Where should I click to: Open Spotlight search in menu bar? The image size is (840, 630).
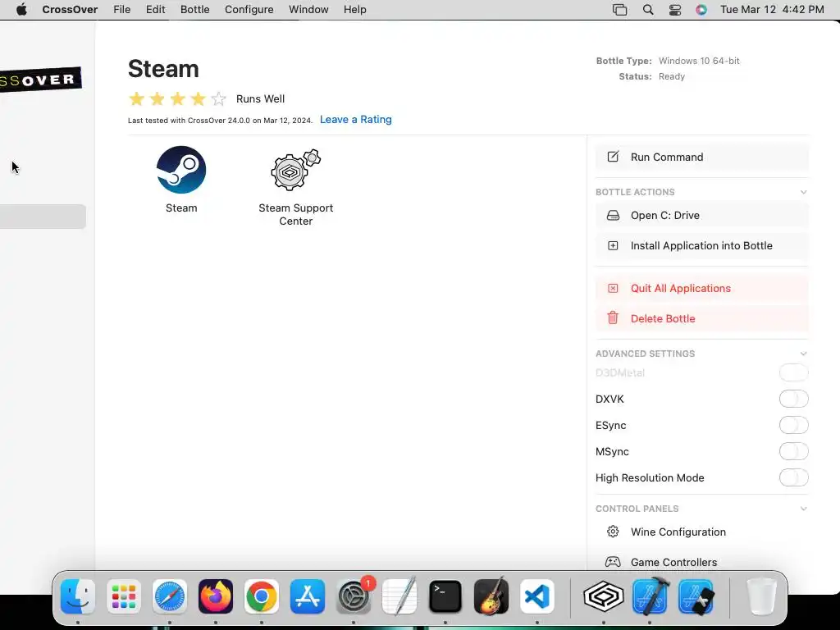pyautogui.click(x=648, y=10)
